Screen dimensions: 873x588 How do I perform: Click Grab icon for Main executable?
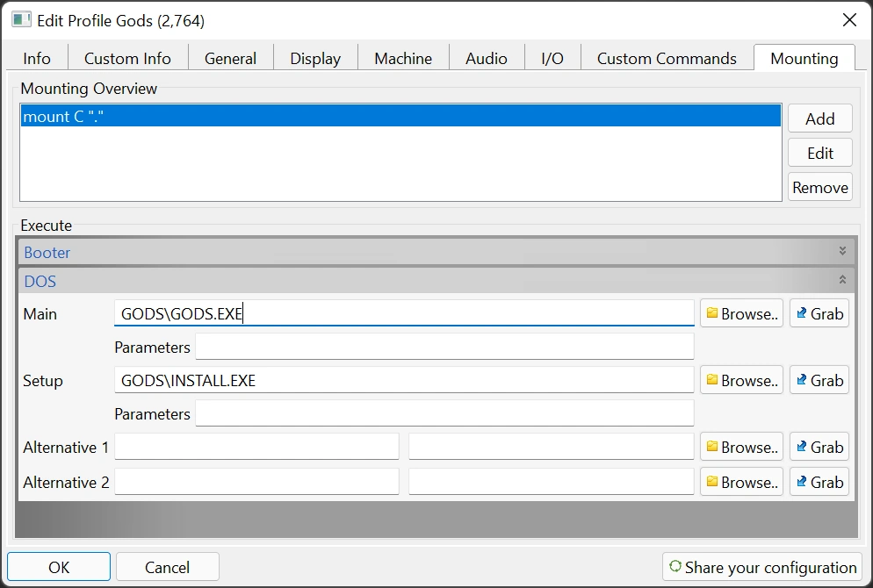click(x=801, y=314)
